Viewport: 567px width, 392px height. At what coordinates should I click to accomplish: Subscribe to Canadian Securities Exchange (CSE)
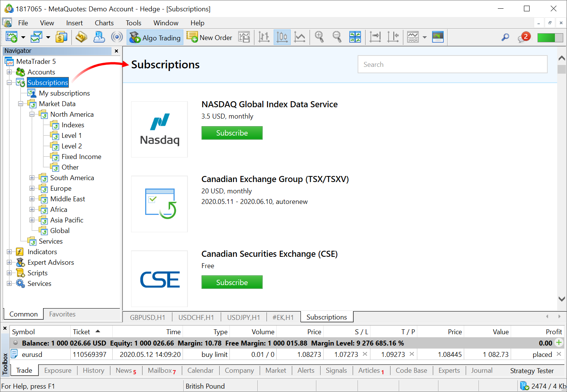(232, 282)
